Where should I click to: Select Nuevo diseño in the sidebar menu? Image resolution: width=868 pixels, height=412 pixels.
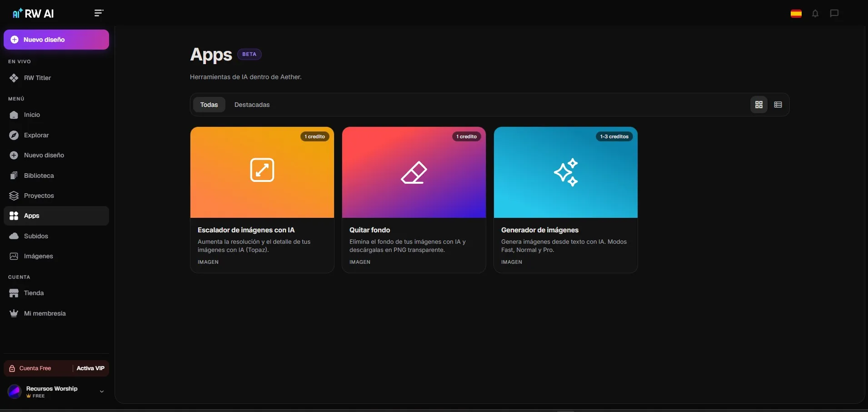click(56, 155)
